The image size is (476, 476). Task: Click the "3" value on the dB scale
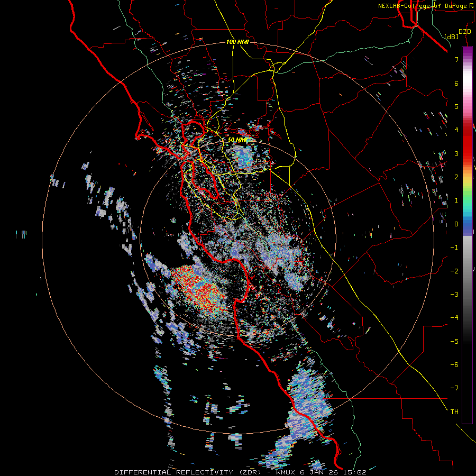coord(456,153)
